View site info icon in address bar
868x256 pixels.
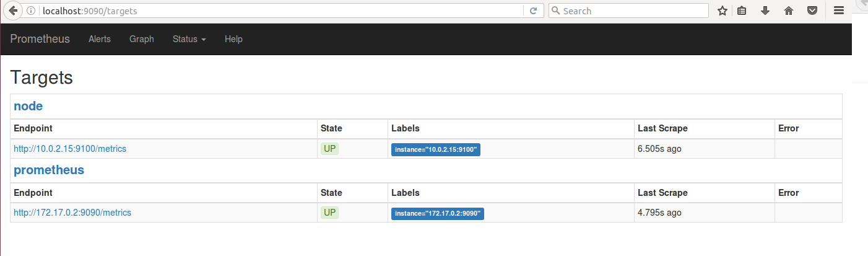pyautogui.click(x=32, y=11)
